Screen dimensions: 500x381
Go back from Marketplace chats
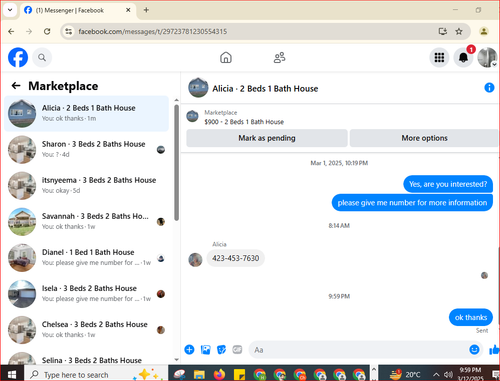(16, 86)
